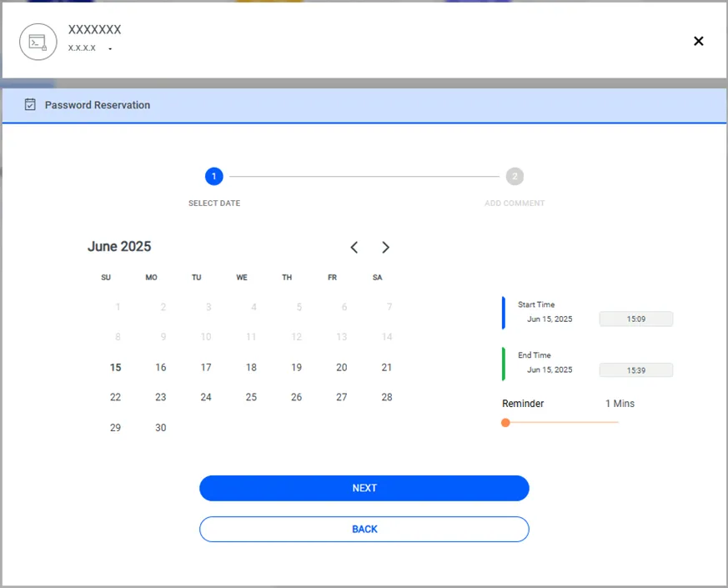Screen dimensions: 728x588
Task: Choose June 25 on the calendar
Action: coord(251,397)
